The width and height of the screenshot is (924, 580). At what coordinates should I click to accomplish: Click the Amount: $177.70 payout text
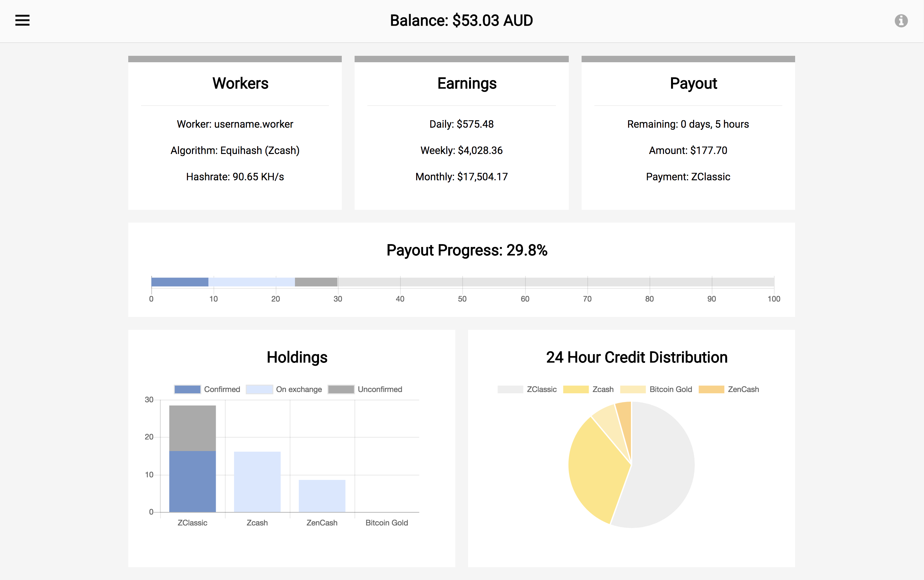688,150
